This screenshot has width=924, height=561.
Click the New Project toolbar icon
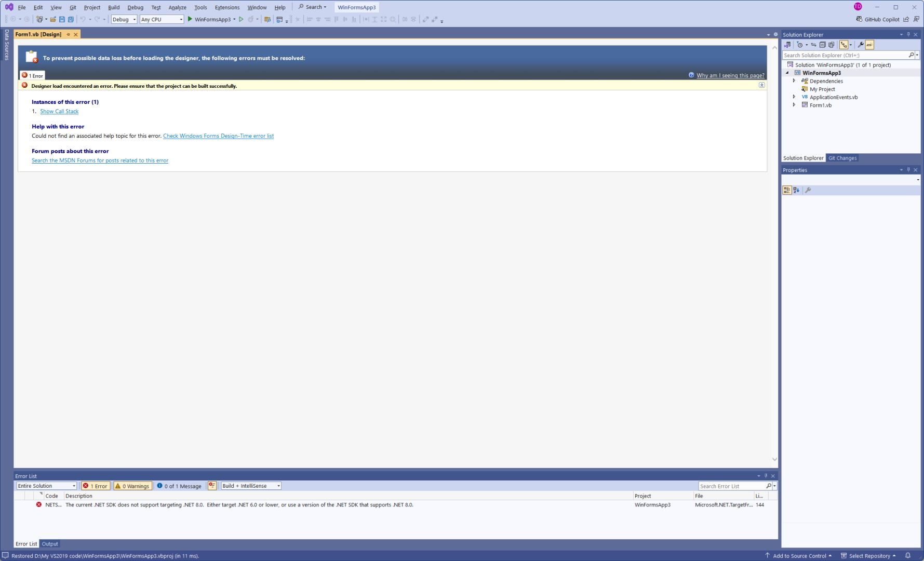pos(39,19)
